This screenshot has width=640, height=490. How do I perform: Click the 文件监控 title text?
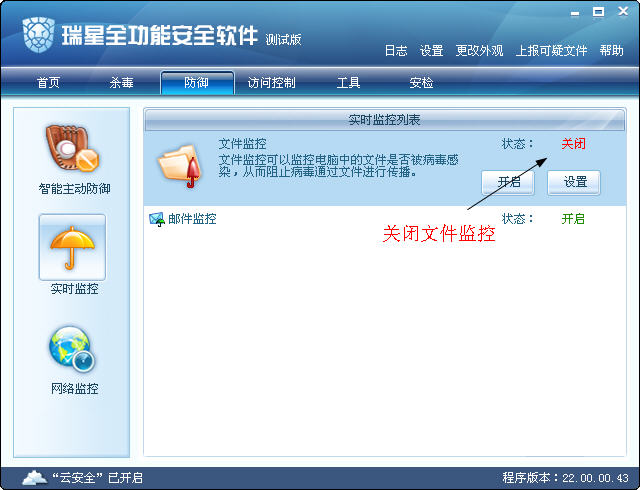click(242, 144)
